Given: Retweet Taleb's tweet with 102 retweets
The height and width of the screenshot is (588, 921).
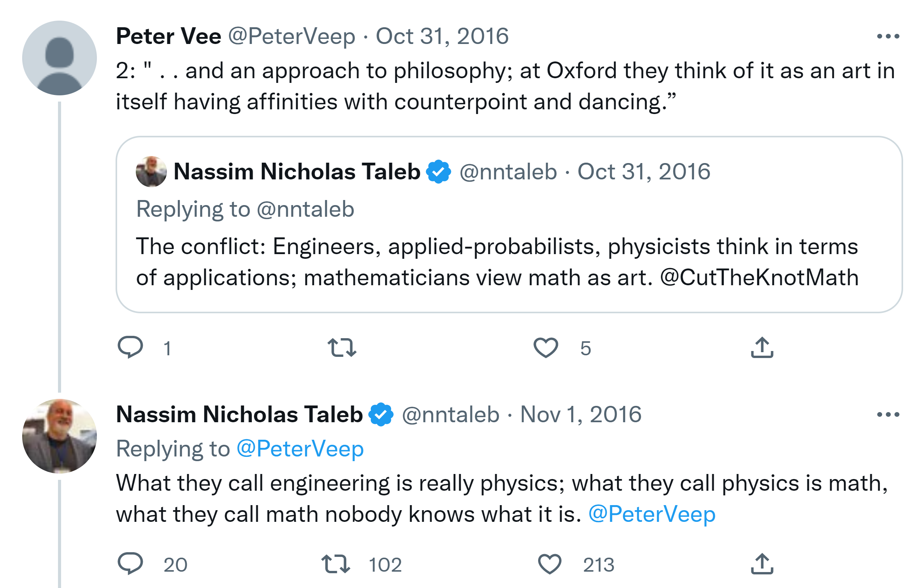Looking at the screenshot, I should 336,563.
